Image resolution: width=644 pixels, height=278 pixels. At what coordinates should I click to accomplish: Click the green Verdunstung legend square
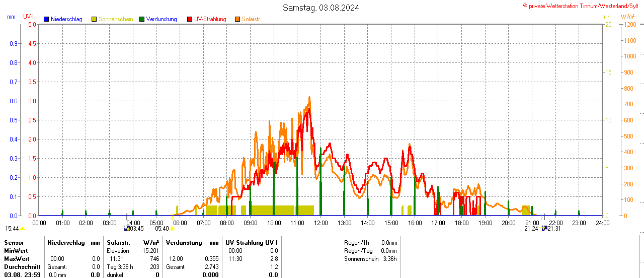(142, 19)
